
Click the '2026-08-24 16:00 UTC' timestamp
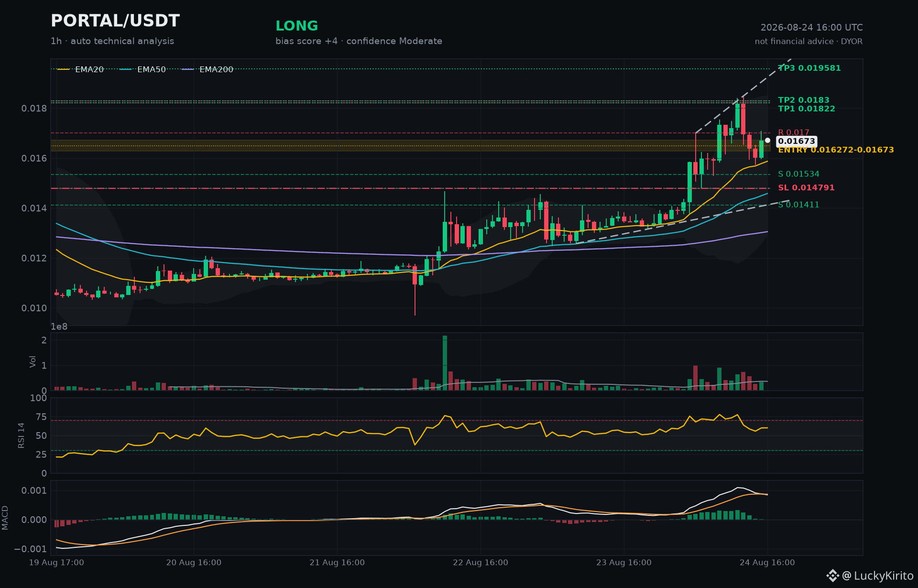coord(811,28)
